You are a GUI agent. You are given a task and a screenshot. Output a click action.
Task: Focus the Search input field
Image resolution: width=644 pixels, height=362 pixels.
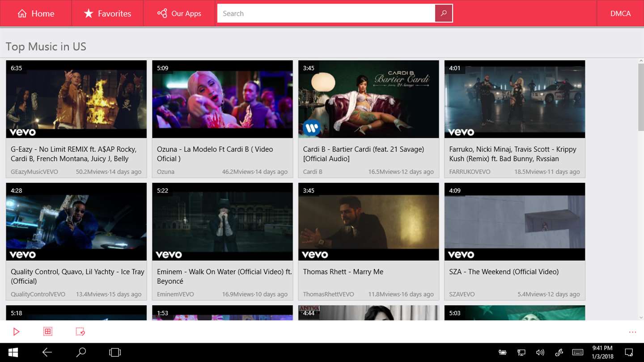(x=326, y=13)
